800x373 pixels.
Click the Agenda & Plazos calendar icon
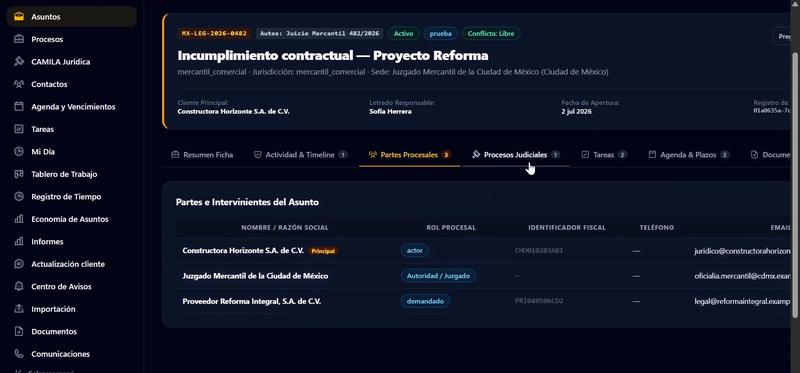pyautogui.click(x=652, y=154)
